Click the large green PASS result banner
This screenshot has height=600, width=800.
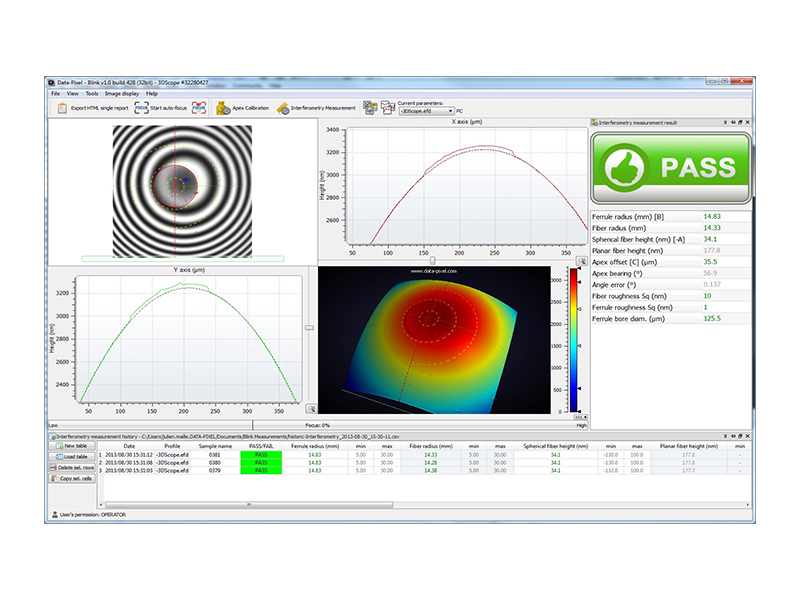(x=671, y=168)
